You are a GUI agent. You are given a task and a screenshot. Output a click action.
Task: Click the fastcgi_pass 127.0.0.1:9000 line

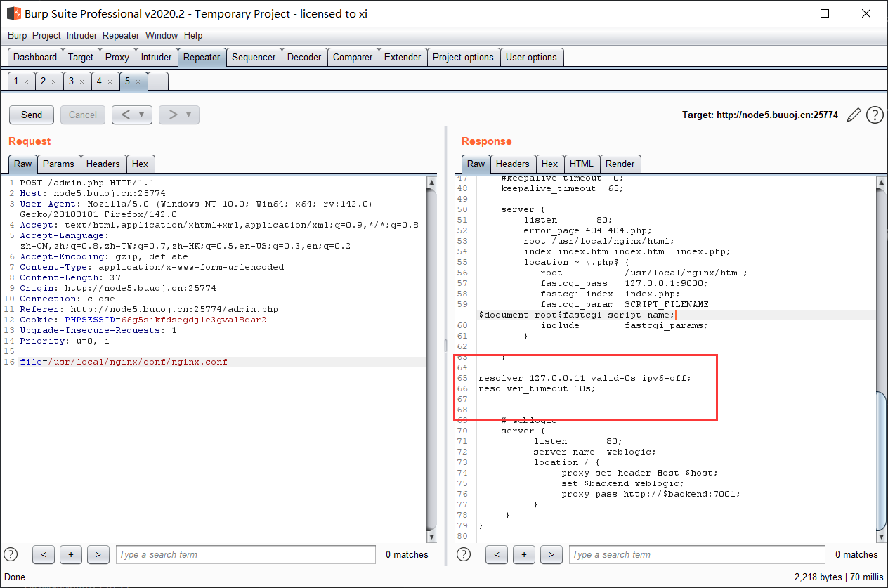[624, 283]
